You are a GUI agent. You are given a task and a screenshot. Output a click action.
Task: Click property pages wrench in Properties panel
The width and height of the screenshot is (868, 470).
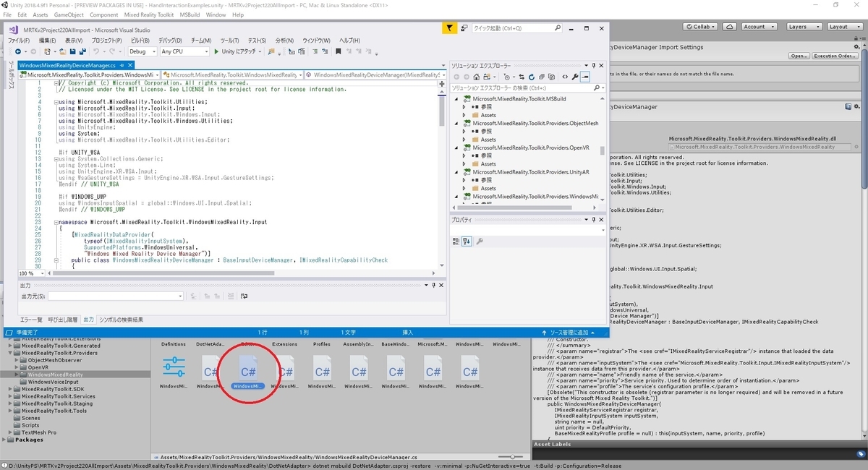[480, 242]
